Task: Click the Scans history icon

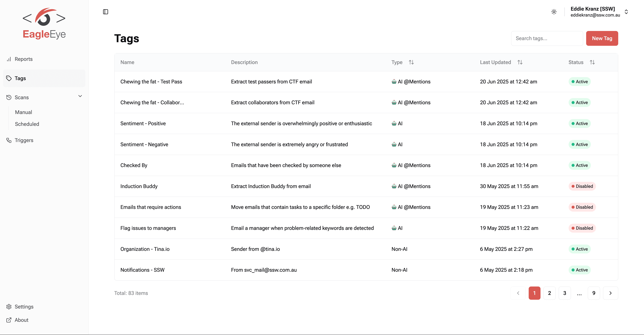Action: click(9, 97)
